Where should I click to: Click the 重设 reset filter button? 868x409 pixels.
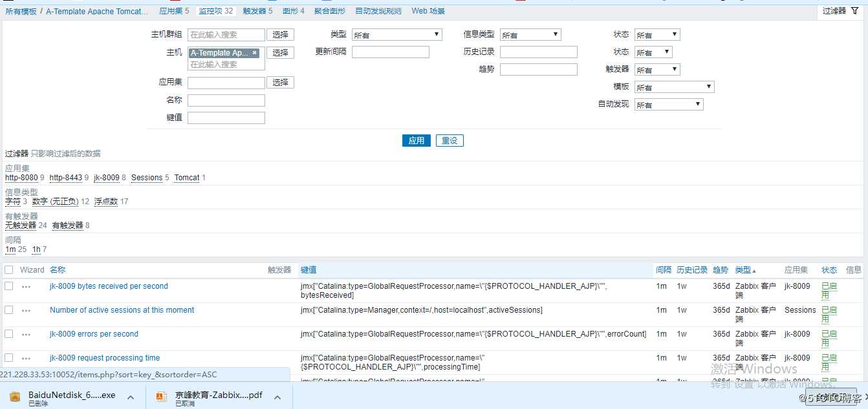tap(450, 140)
